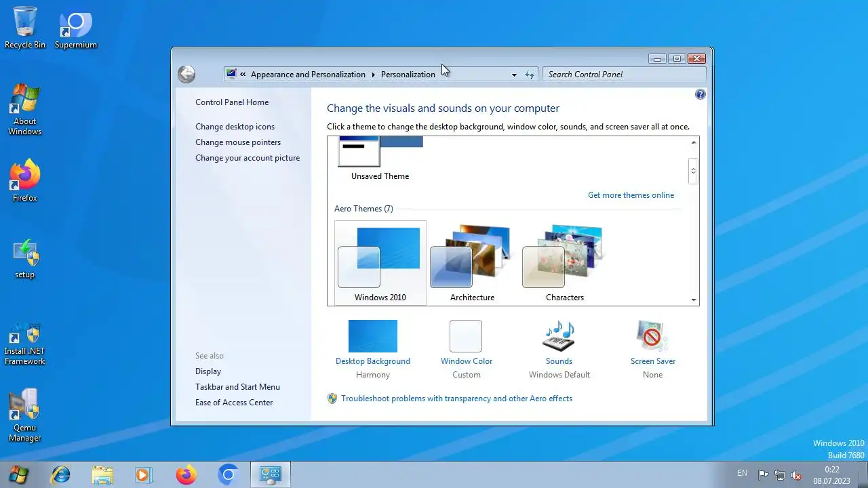Open Control Panel Home
The image size is (868, 488).
click(232, 102)
